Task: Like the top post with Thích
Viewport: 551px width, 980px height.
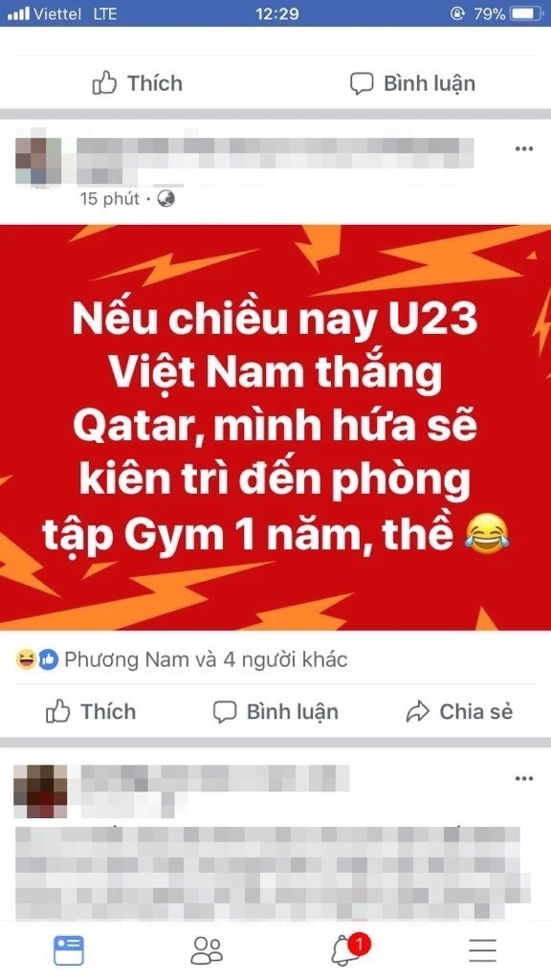Action: (x=138, y=83)
